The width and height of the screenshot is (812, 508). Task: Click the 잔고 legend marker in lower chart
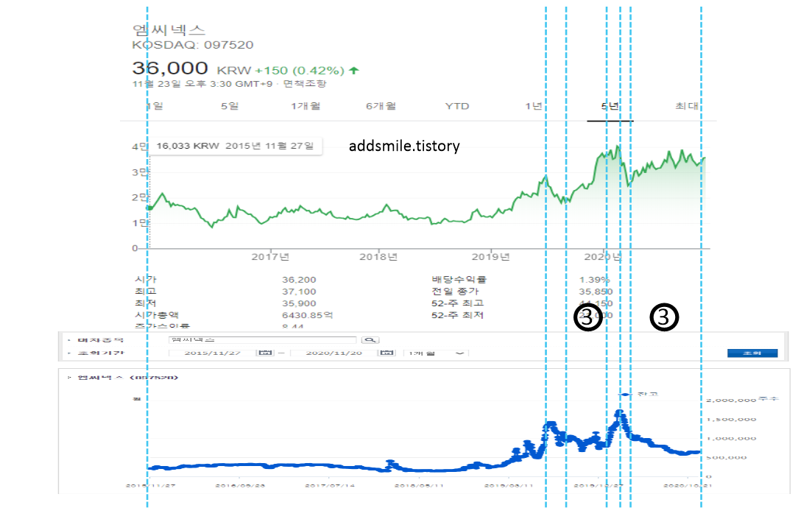coord(626,395)
